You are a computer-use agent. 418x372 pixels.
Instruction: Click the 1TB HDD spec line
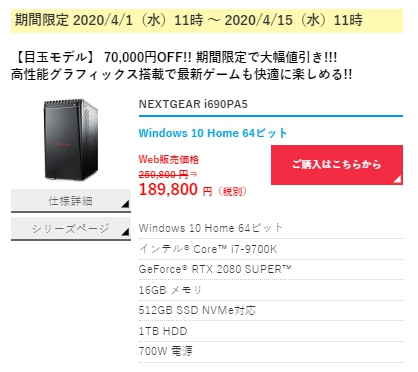tap(163, 331)
